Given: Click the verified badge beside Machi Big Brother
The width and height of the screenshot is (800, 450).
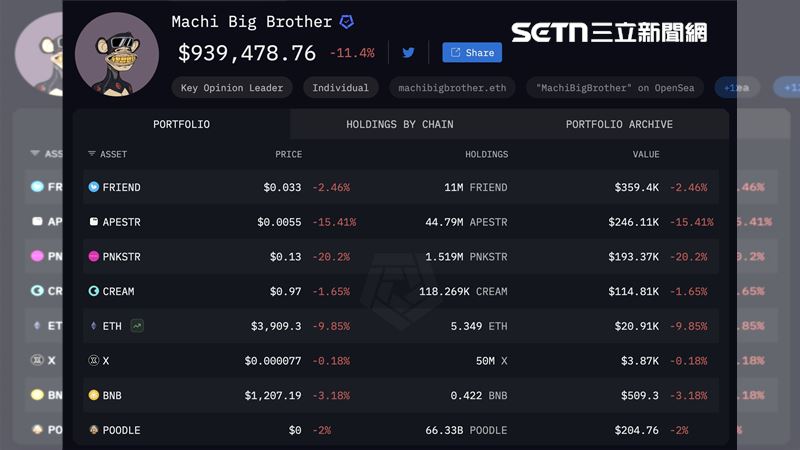Looking at the screenshot, I should click(x=347, y=22).
